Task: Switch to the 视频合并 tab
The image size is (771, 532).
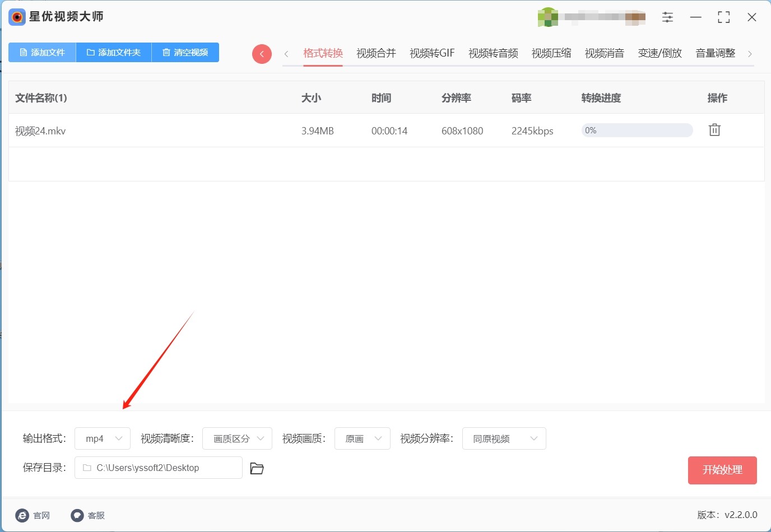Action: (376, 53)
